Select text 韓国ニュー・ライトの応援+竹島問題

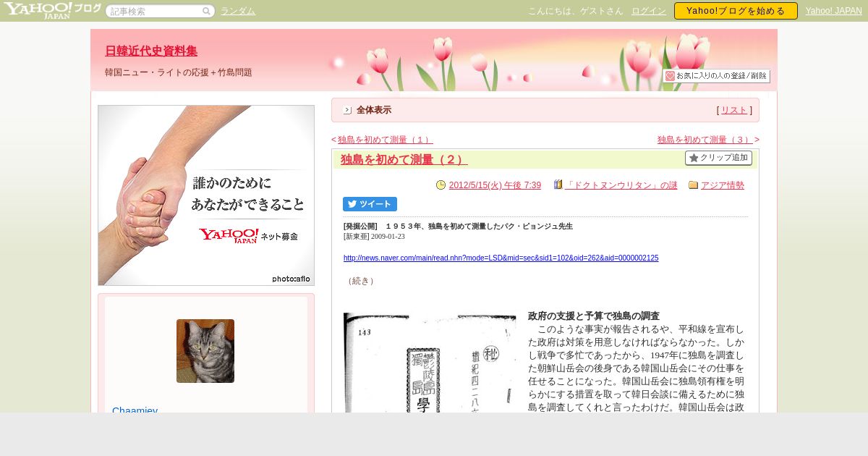pos(179,72)
